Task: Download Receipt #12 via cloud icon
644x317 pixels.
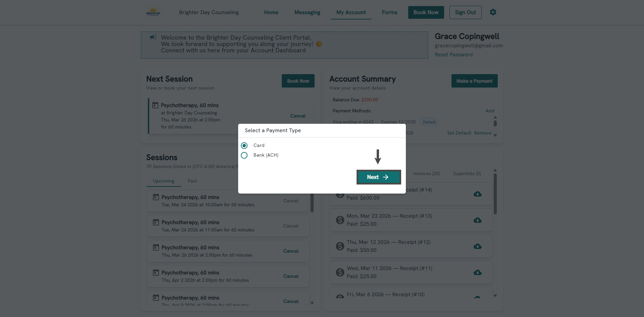Action: 477,247
